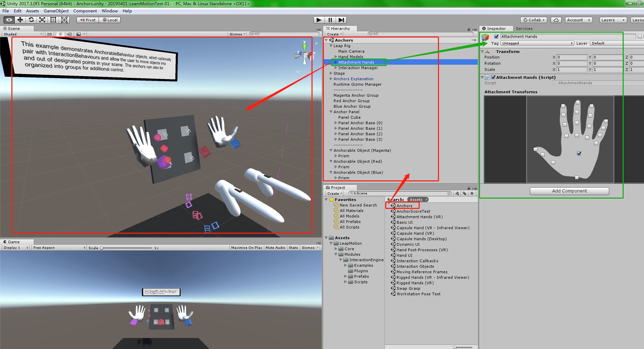Select the Move tool in the toolbar

[x=20, y=20]
